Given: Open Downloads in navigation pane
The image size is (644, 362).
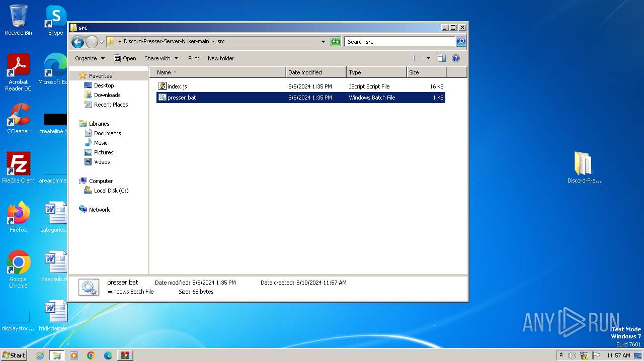Looking at the screenshot, I should [107, 95].
